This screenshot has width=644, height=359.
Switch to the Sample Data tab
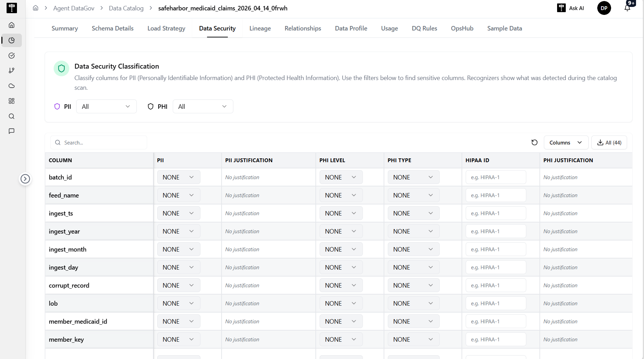(x=504, y=28)
